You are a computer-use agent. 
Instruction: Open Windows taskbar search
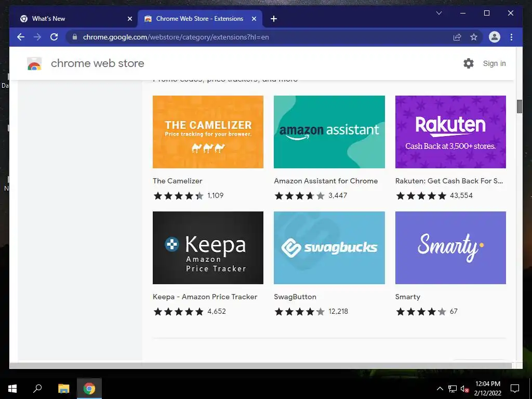coord(37,389)
